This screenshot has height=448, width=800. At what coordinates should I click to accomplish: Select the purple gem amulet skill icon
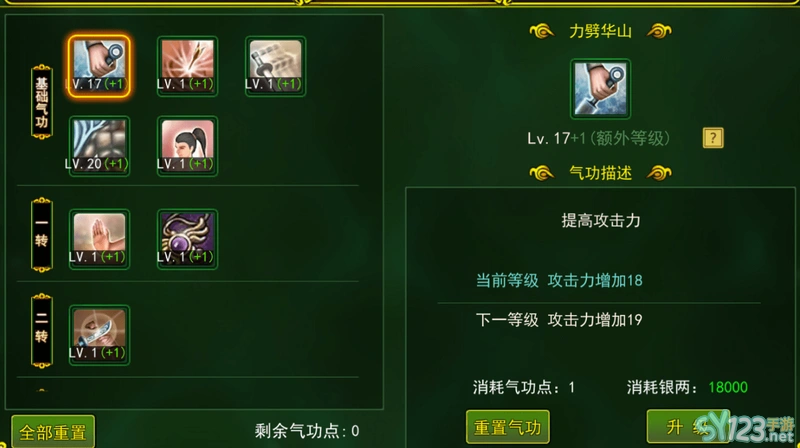point(187,239)
